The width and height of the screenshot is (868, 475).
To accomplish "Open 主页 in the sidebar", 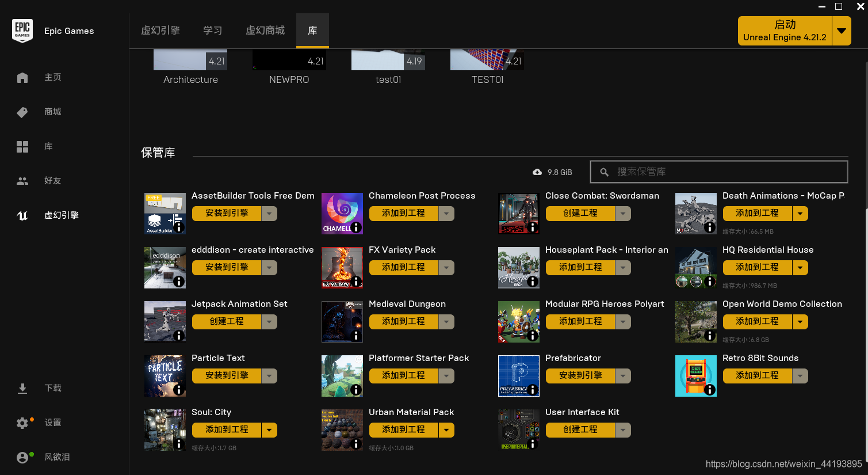I will [53, 77].
